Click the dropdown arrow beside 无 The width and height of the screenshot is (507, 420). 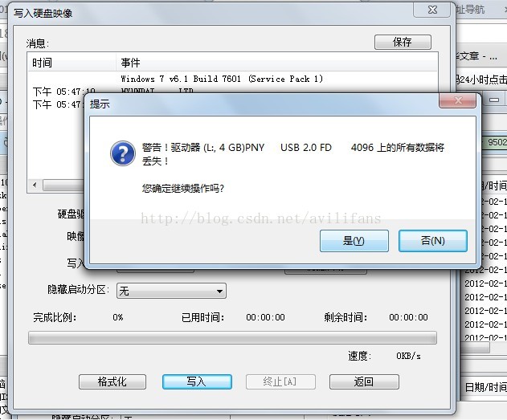point(219,292)
